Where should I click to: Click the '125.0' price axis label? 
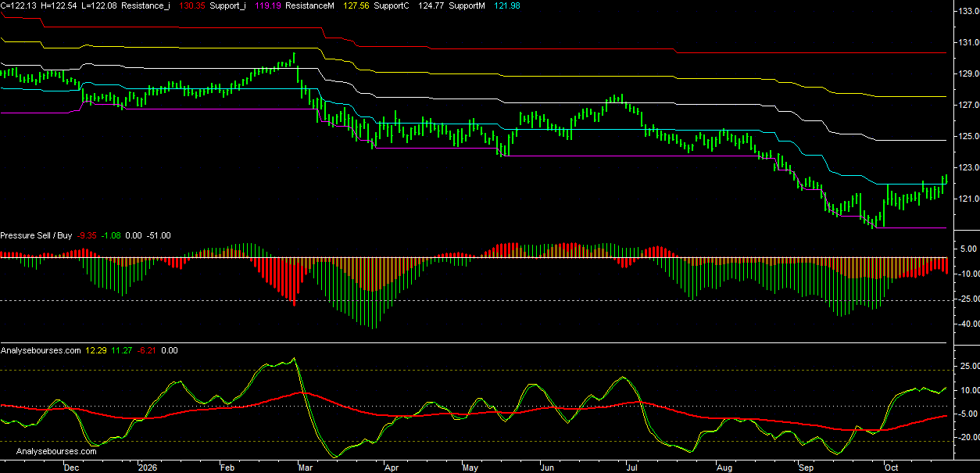(967, 136)
